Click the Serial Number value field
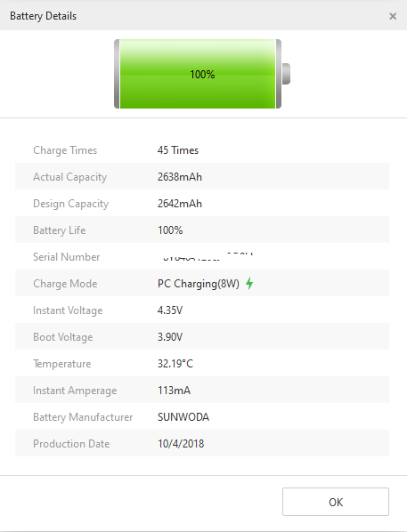The image size is (407, 532). tap(207, 257)
